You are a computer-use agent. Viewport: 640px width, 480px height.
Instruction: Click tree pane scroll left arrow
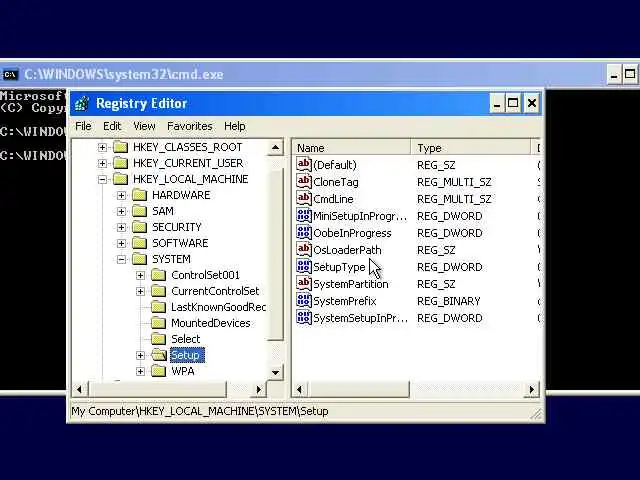pos(80,389)
